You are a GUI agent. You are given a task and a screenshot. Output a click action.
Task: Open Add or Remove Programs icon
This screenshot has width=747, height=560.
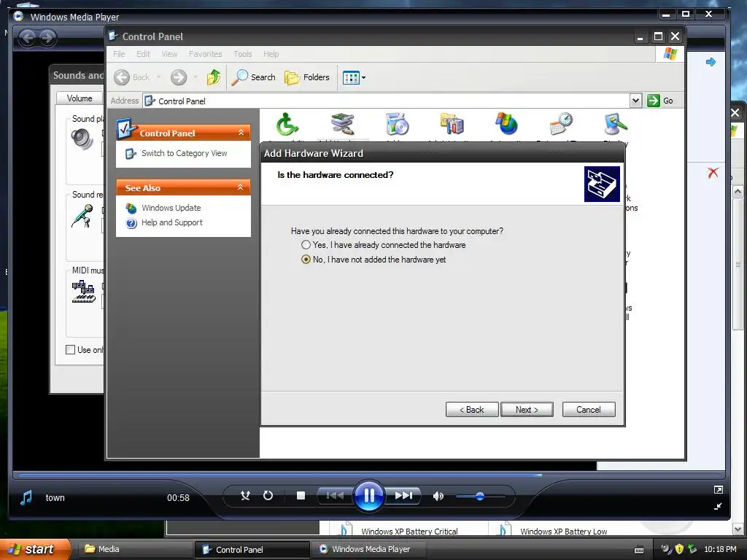point(398,124)
